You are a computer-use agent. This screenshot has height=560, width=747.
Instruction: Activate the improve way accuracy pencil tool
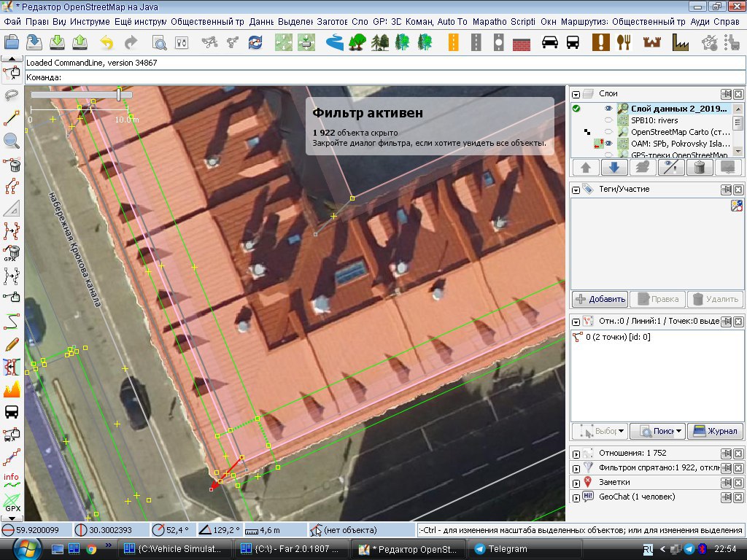[x=12, y=344]
